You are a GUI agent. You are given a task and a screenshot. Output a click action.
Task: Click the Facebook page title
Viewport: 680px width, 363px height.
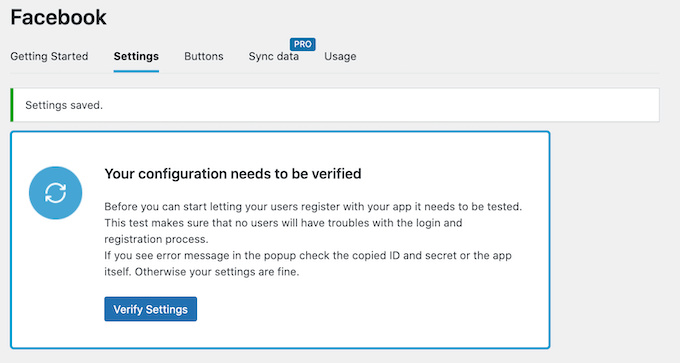click(59, 17)
